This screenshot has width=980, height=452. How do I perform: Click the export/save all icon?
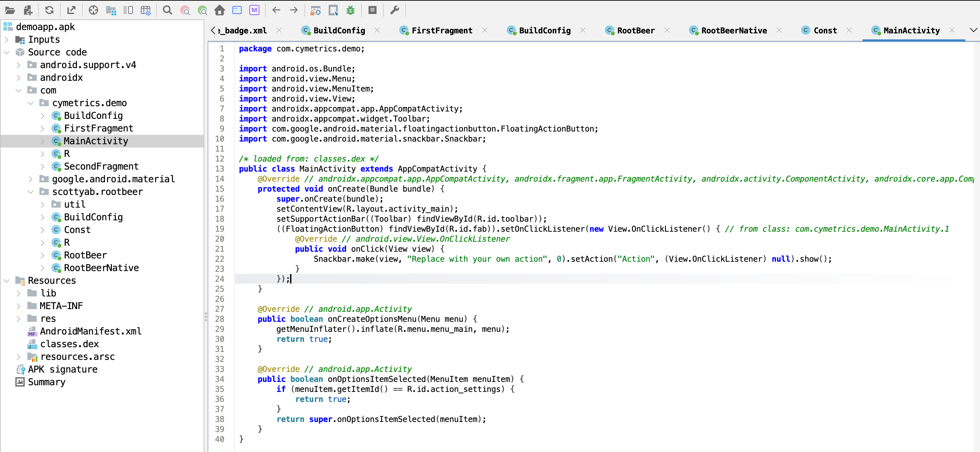click(71, 10)
